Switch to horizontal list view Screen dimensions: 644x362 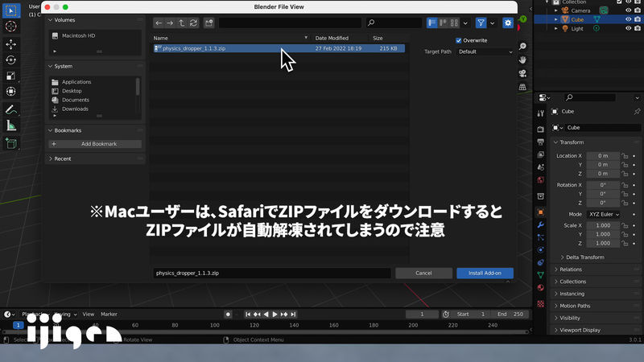[443, 23]
